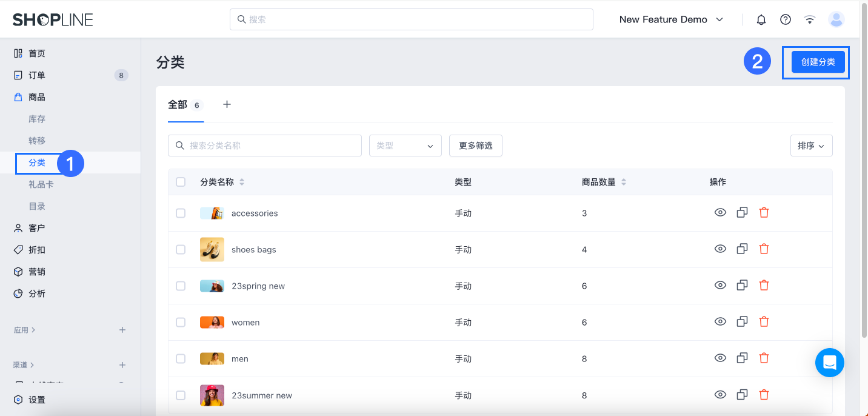Delete the shoes bags category with trash icon

pyautogui.click(x=764, y=249)
